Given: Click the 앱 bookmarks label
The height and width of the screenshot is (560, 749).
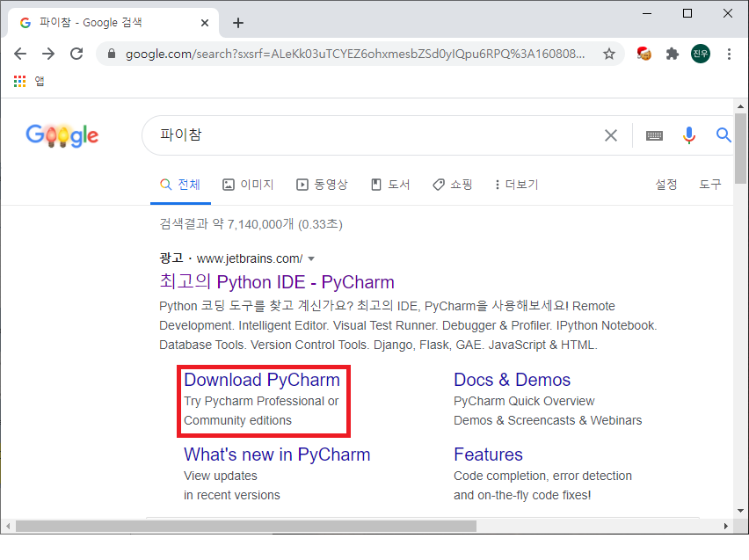Looking at the screenshot, I should point(40,81).
